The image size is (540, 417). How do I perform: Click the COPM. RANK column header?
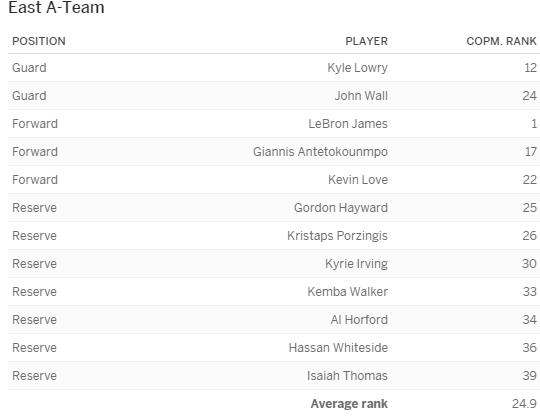pyautogui.click(x=501, y=41)
